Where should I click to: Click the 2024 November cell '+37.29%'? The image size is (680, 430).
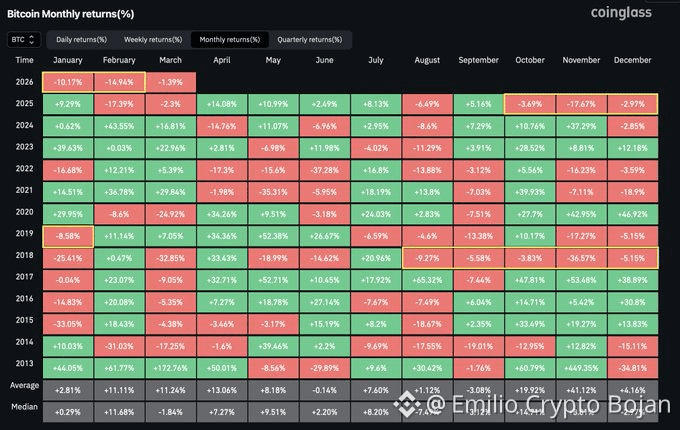[x=581, y=126]
